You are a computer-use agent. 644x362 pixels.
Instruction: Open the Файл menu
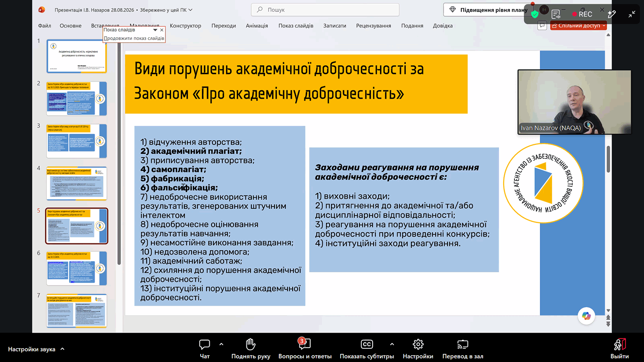[x=44, y=26]
